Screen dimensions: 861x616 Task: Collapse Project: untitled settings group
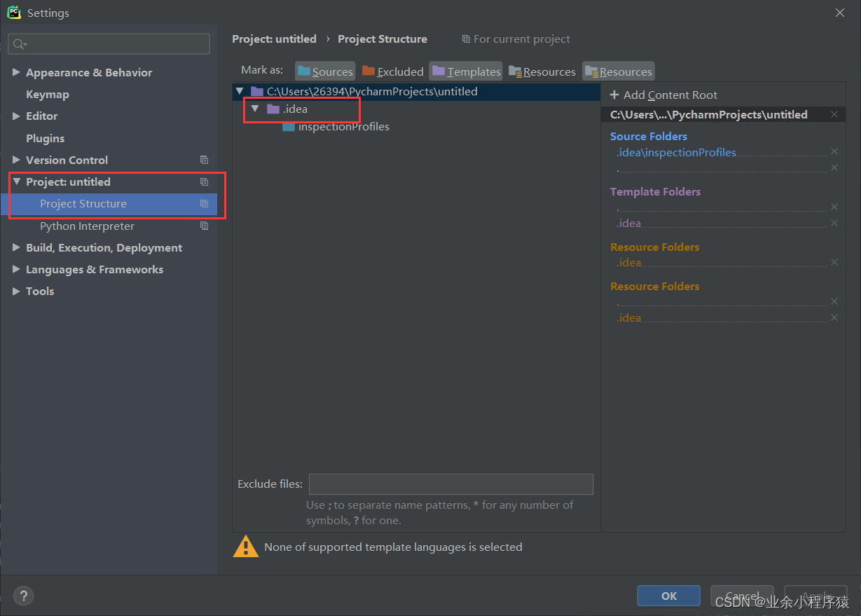pyautogui.click(x=17, y=182)
